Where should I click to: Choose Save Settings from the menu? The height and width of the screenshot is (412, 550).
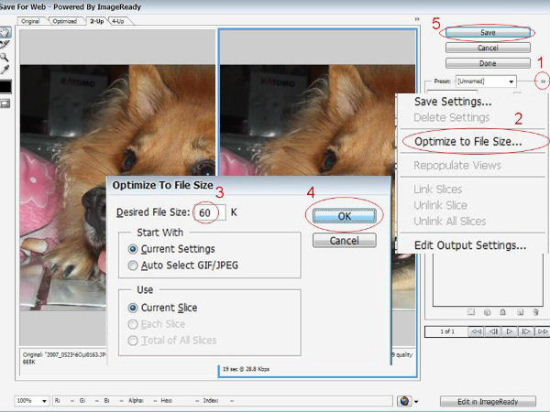(x=453, y=102)
